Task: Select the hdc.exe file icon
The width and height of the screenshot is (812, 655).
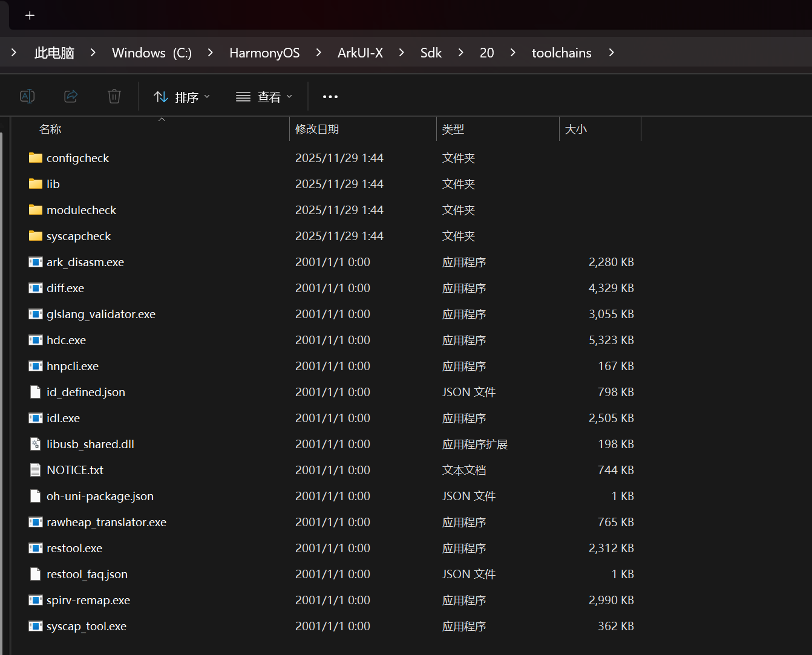Action: coord(36,340)
